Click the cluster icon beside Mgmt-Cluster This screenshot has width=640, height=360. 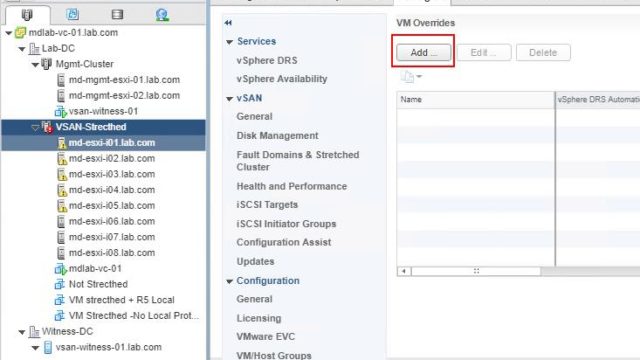[47, 64]
